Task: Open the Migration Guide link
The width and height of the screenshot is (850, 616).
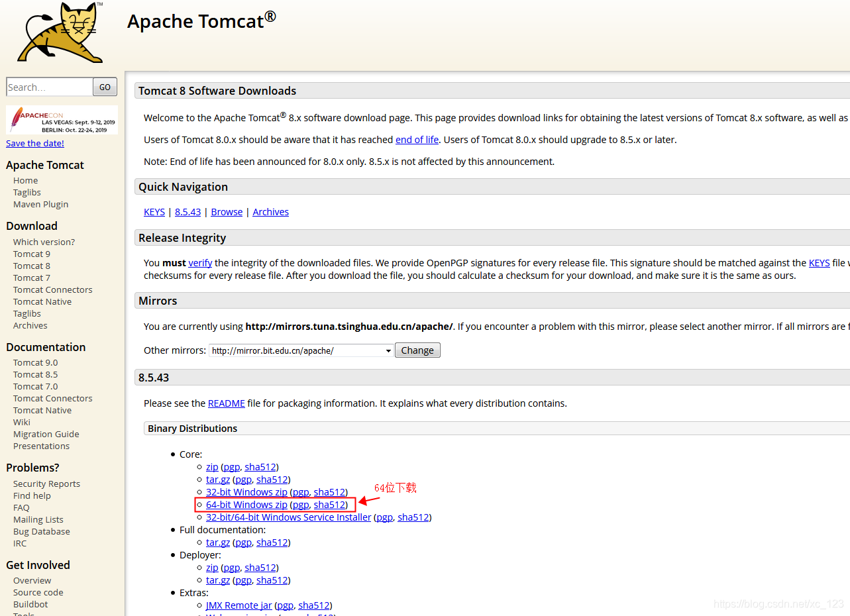Action: pos(46,435)
